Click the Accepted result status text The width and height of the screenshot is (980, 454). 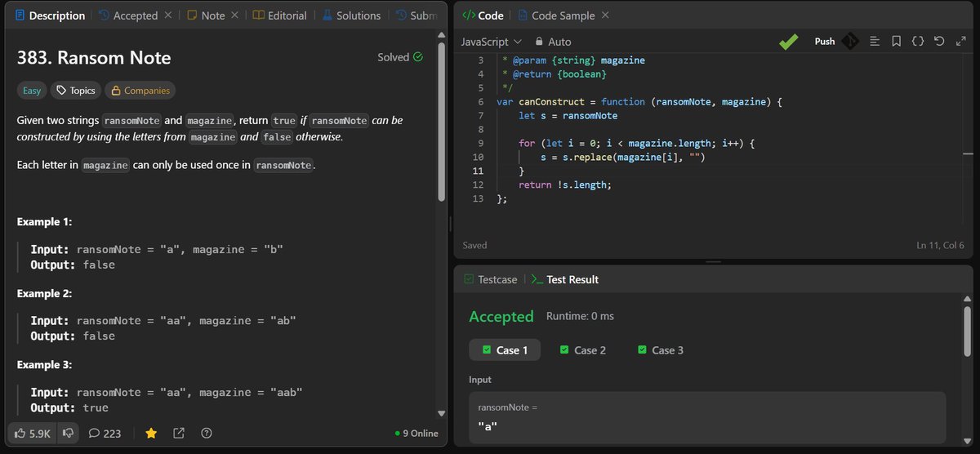(x=501, y=316)
